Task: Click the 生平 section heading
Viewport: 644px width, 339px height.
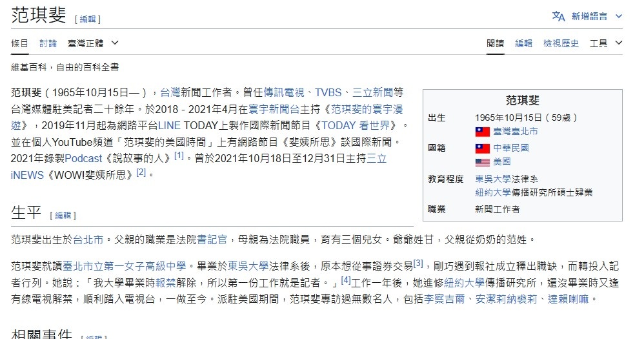Action: pos(26,213)
